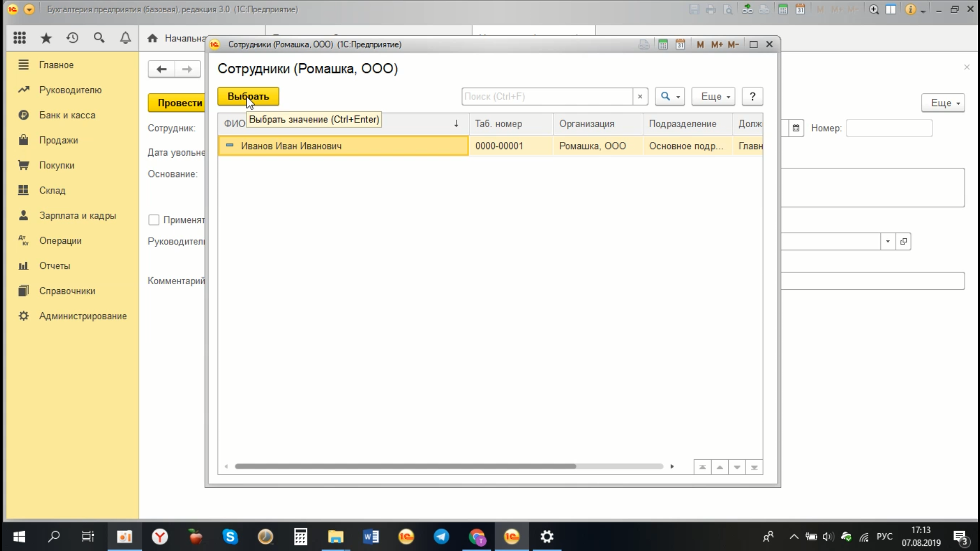Open calculator icon in main window toolbar
The height and width of the screenshot is (551, 980).
pyautogui.click(x=783, y=9)
